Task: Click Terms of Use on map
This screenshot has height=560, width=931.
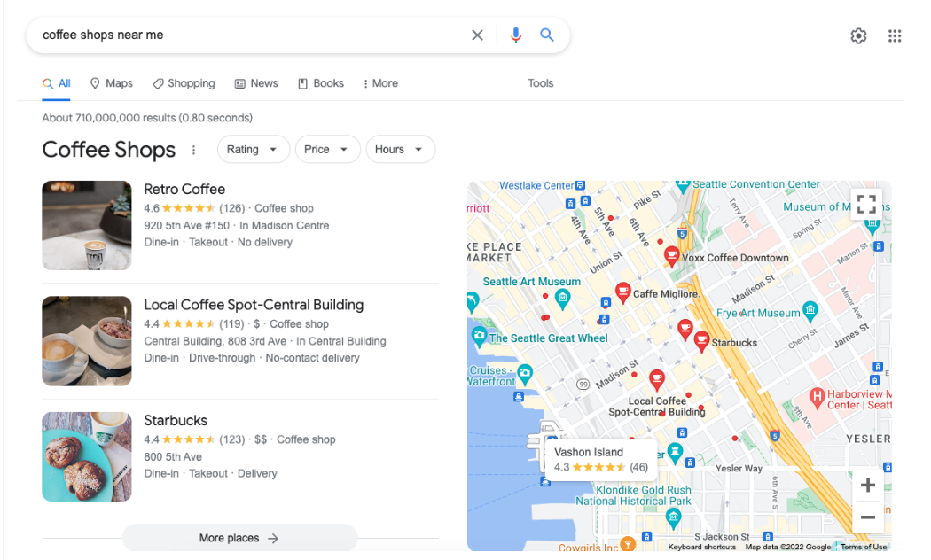Action: coord(864,547)
